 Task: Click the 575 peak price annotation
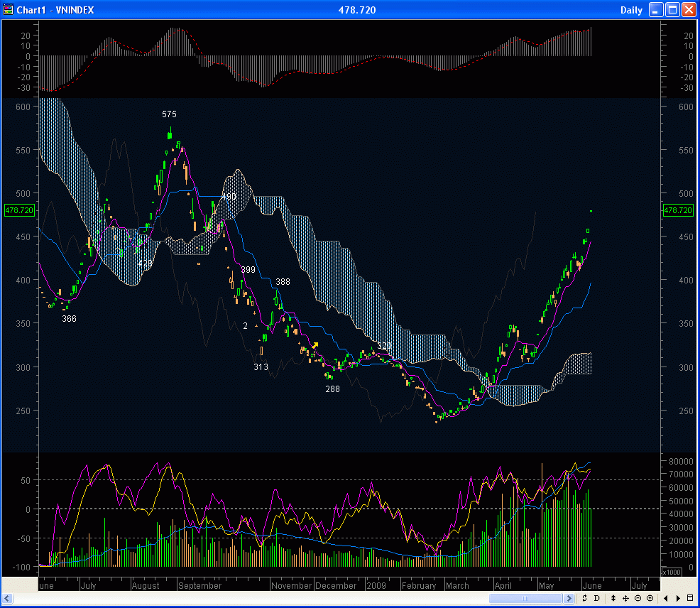[169, 114]
